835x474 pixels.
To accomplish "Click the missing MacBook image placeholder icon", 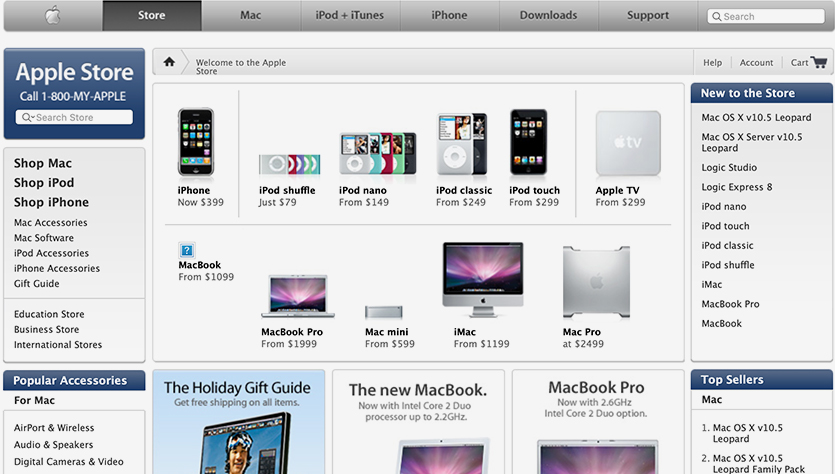I will click(x=186, y=250).
